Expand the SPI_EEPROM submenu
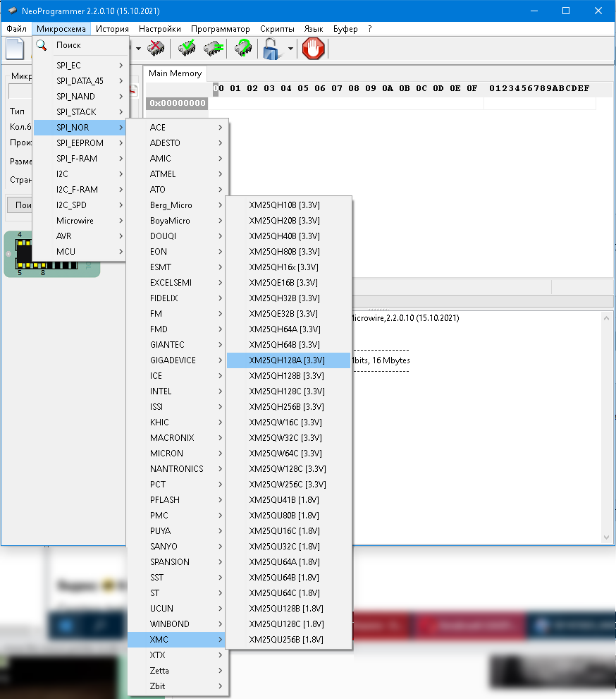 pos(81,143)
